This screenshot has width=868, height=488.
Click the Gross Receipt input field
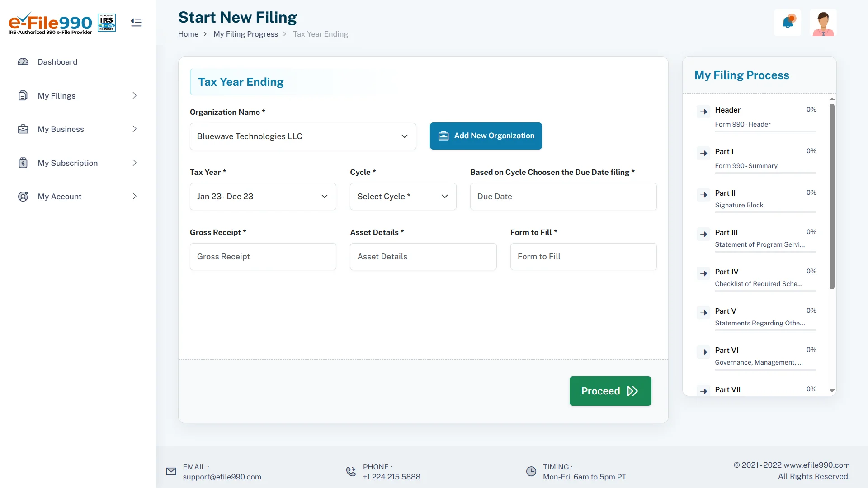(263, 257)
